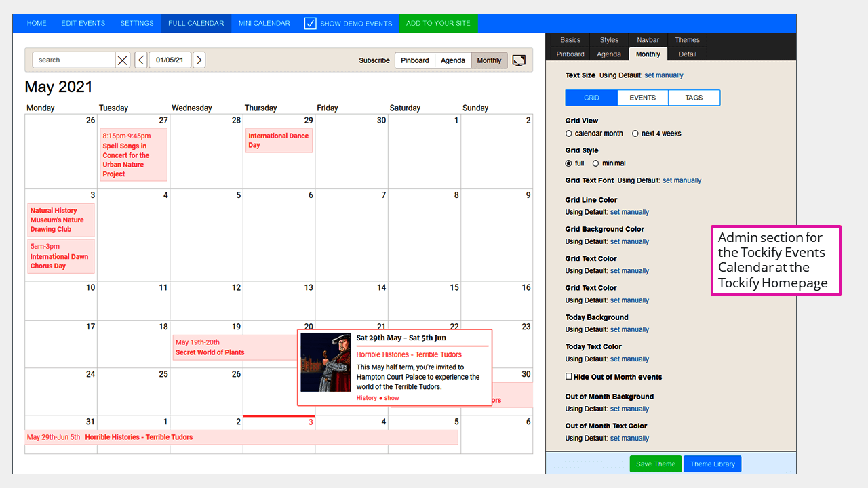868x488 pixels.
Task: Save the current theme
Action: click(x=655, y=464)
